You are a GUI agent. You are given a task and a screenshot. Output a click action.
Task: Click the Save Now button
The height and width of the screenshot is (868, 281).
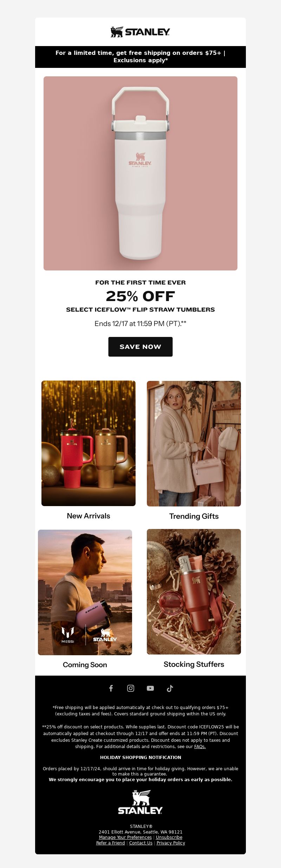click(140, 347)
